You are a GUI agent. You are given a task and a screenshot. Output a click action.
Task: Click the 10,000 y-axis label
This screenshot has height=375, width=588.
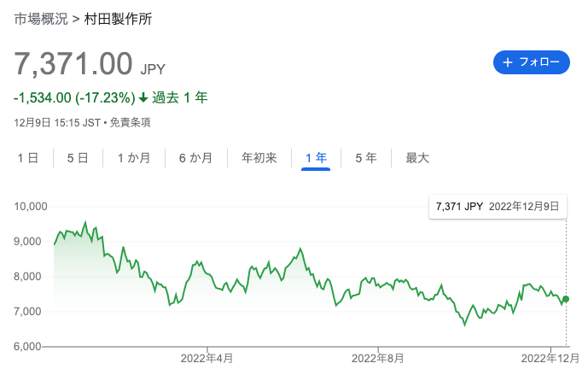[x=31, y=207]
